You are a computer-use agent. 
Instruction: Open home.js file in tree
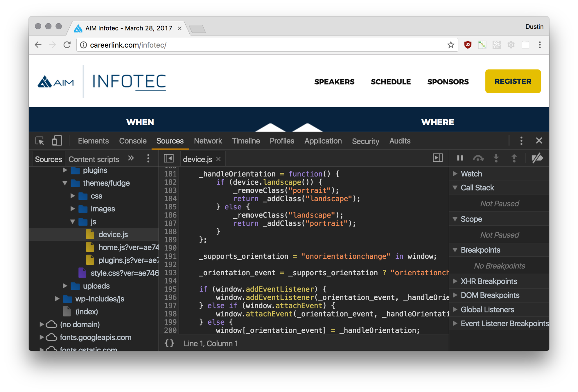(128, 247)
